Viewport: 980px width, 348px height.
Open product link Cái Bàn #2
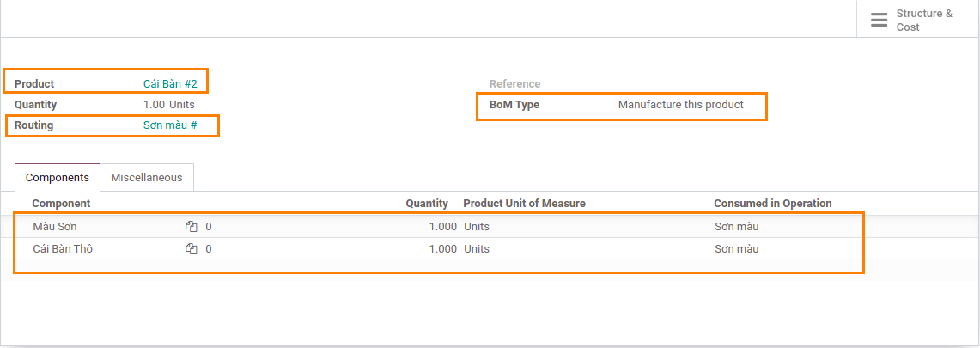point(170,84)
